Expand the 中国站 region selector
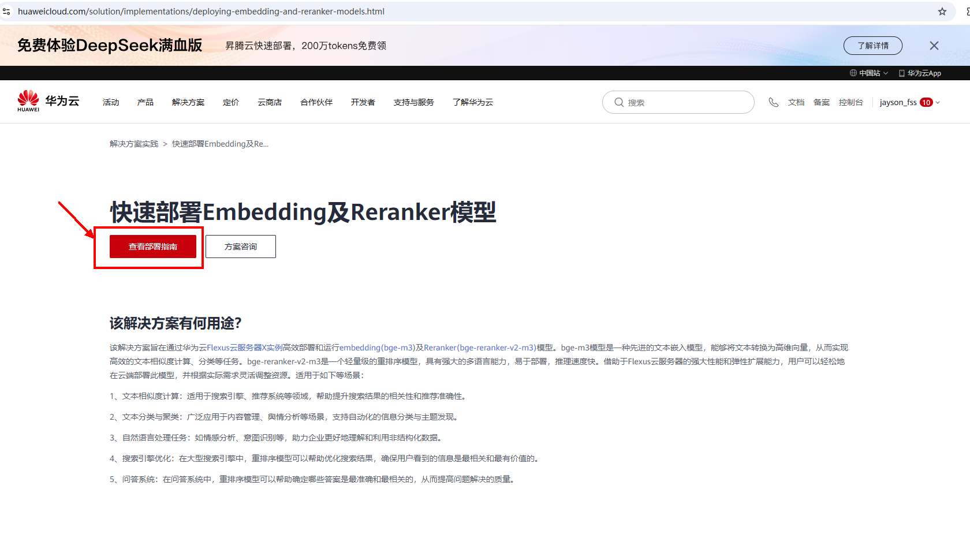This screenshot has width=970, height=560. [869, 73]
